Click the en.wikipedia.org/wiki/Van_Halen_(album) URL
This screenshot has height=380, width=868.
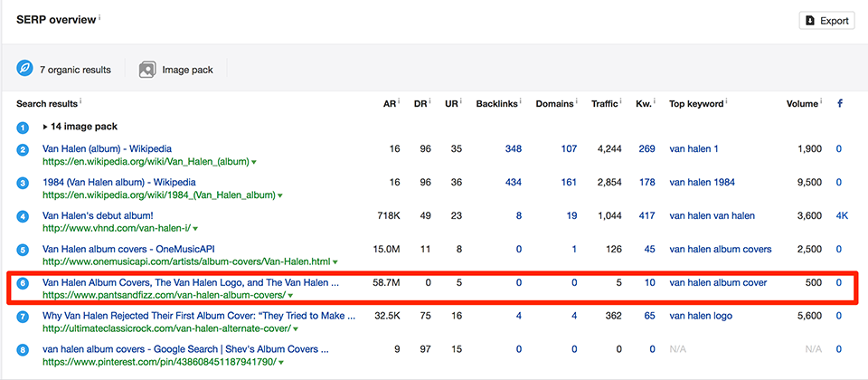coord(146,162)
